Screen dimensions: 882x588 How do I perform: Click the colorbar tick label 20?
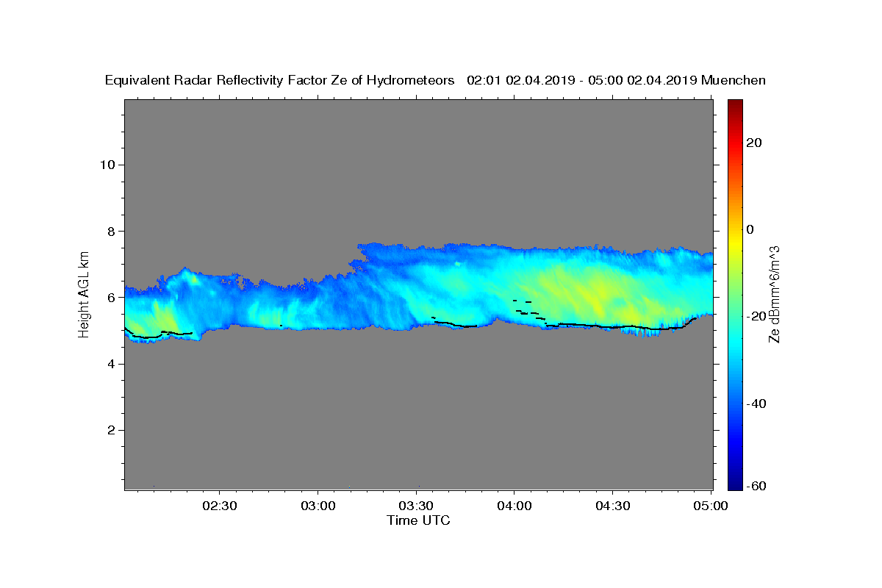point(754,143)
